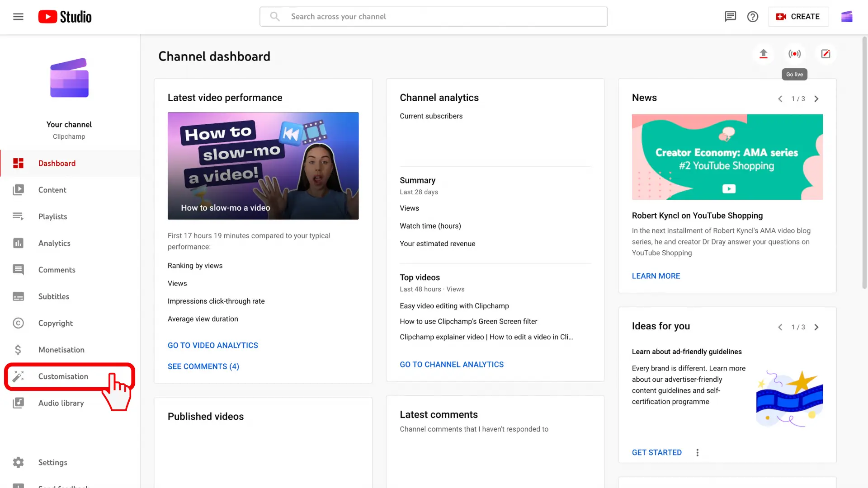Navigate to previous News article using left arrow

click(780, 99)
